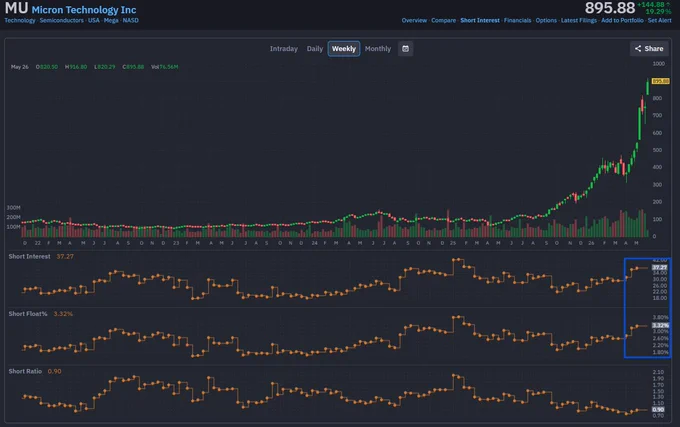Click the 895.88 last price value

[x=610, y=8]
